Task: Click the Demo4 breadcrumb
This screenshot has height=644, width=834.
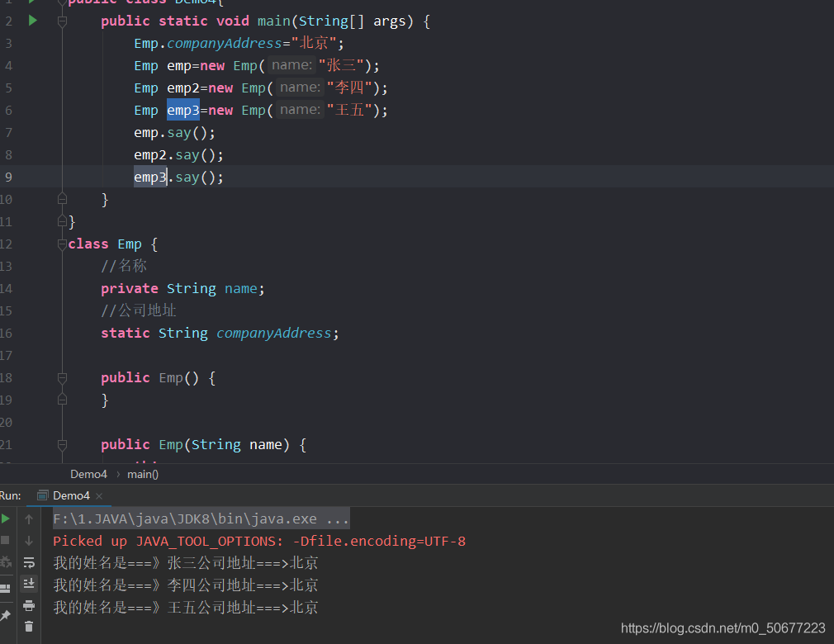Action: (x=88, y=474)
